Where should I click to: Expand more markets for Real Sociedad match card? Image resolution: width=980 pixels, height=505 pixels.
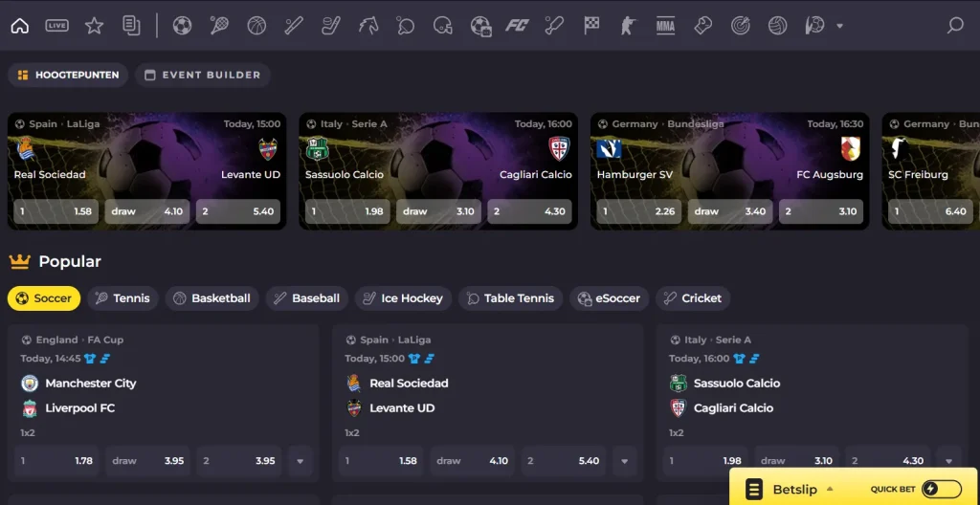pos(624,461)
